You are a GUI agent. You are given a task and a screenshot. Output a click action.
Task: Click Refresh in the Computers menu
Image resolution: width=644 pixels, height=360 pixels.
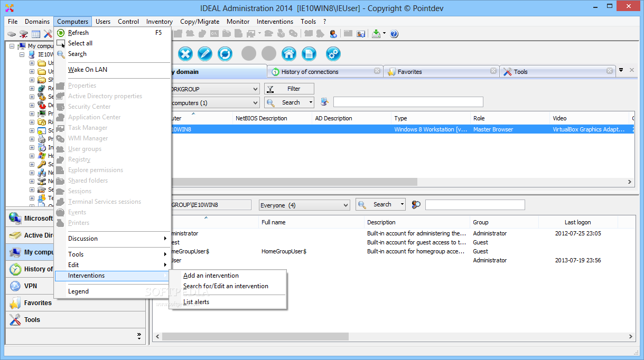[x=113, y=33]
